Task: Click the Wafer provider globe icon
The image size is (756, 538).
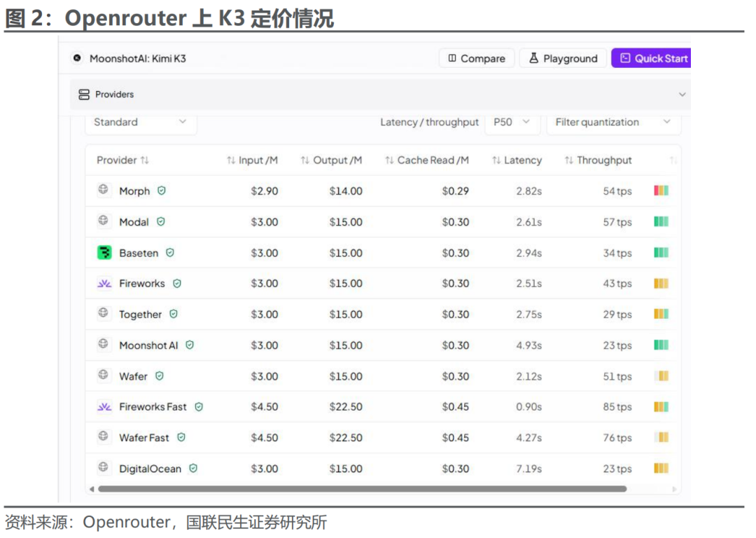Action: tap(103, 375)
